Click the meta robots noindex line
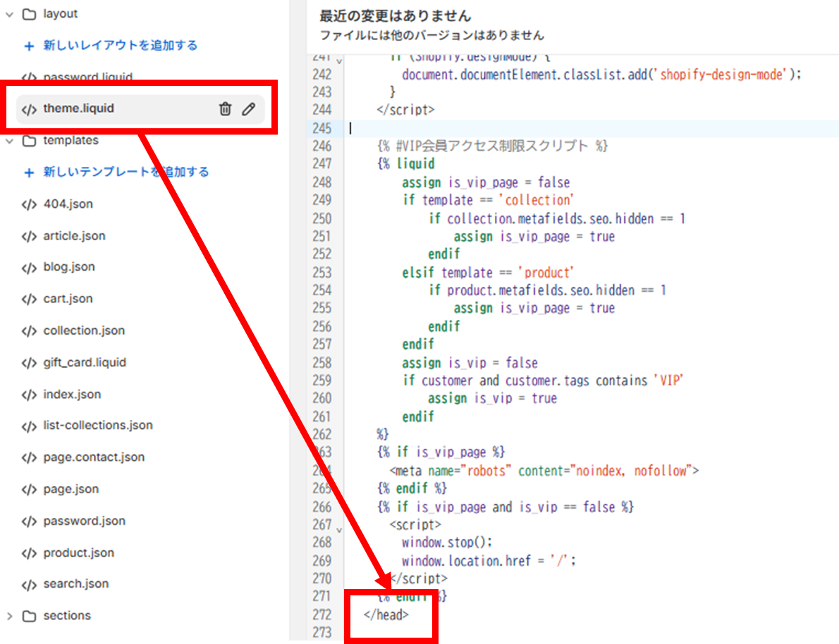Image resolution: width=839 pixels, height=644 pixels. (x=544, y=471)
